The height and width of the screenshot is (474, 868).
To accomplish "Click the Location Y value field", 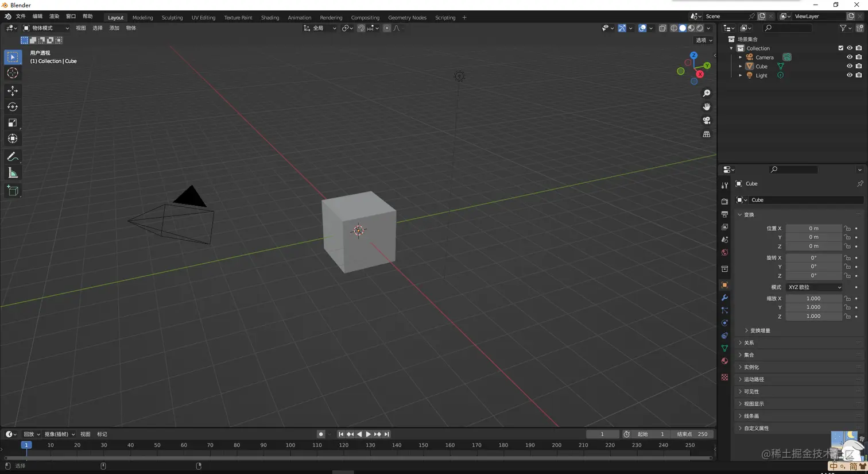I will tap(813, 237).
